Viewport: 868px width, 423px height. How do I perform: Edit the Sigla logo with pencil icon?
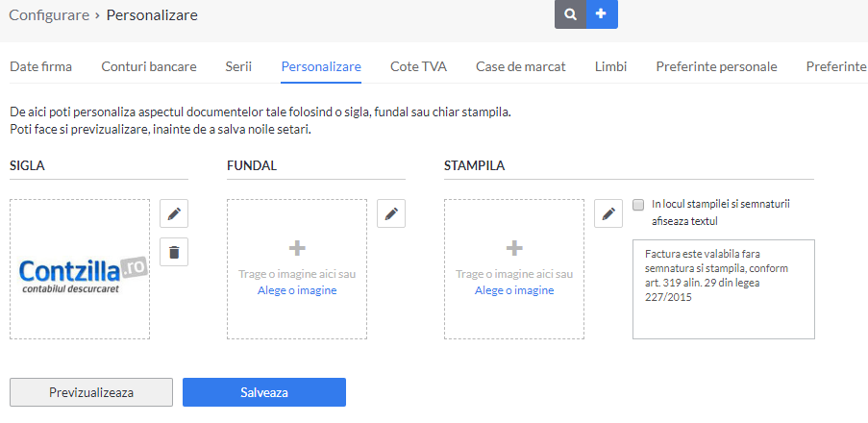point(174,213)
